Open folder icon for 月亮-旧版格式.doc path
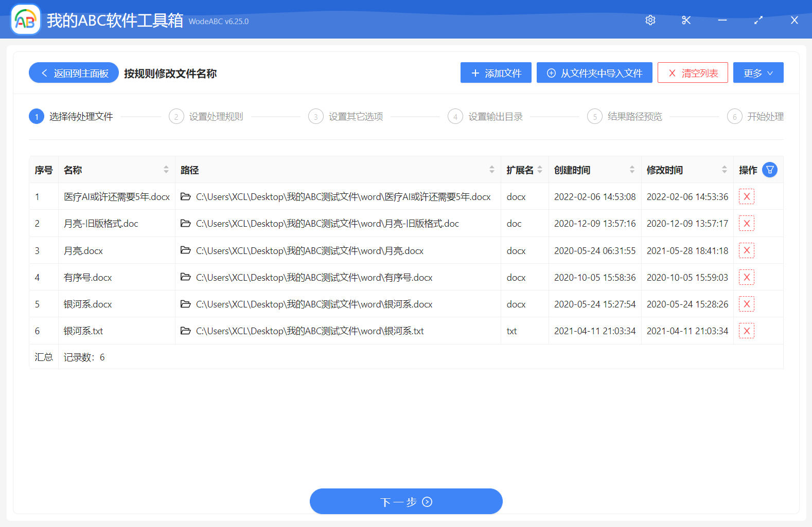The height and width of the screenshot is (527, 812). 186,223
